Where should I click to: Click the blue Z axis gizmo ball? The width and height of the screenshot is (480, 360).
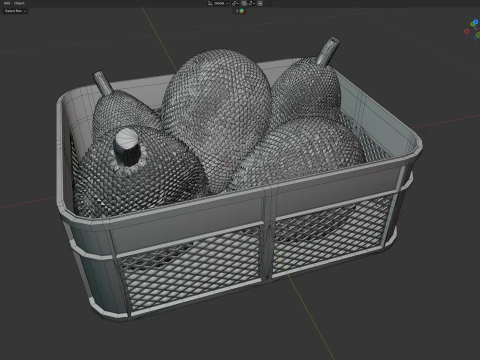(476, 22)
